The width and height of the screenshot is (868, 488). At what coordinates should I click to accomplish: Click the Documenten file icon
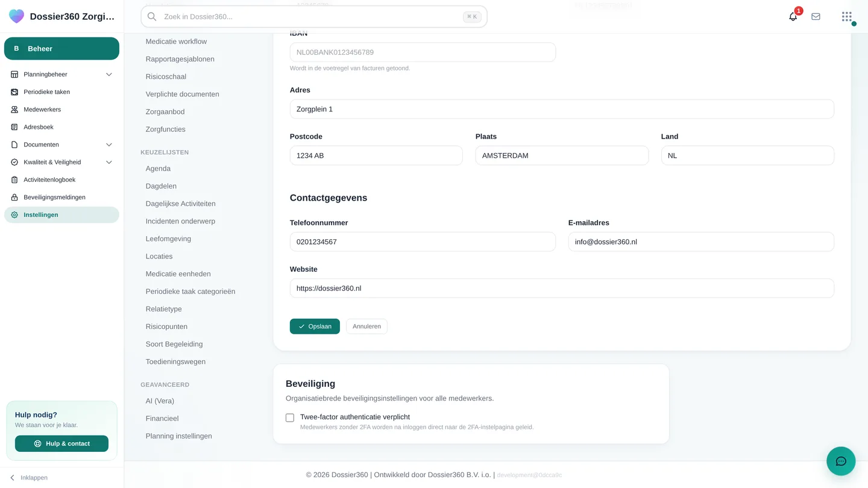pos(14,145)
